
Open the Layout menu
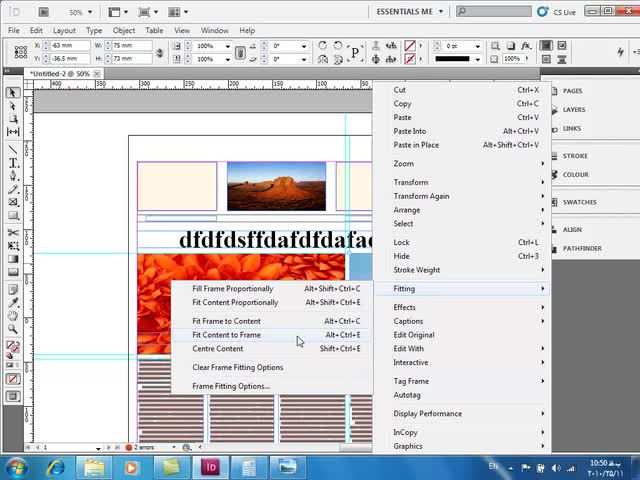pyautogui.click(x=64, y=30)
